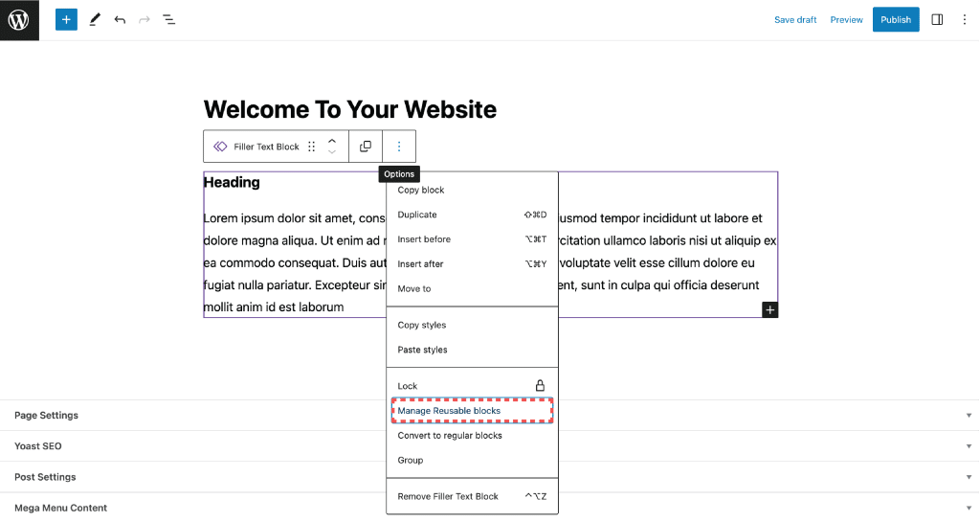
Task: Click the Undo arrow
Action: click(120, 20)
